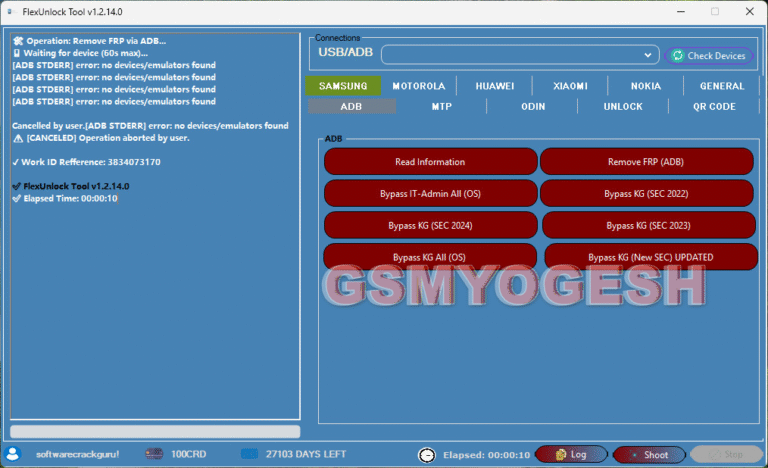768x468 pixels.
Task: Click the Elapsed: 00:00:10 status text
Action: [486, 455]
